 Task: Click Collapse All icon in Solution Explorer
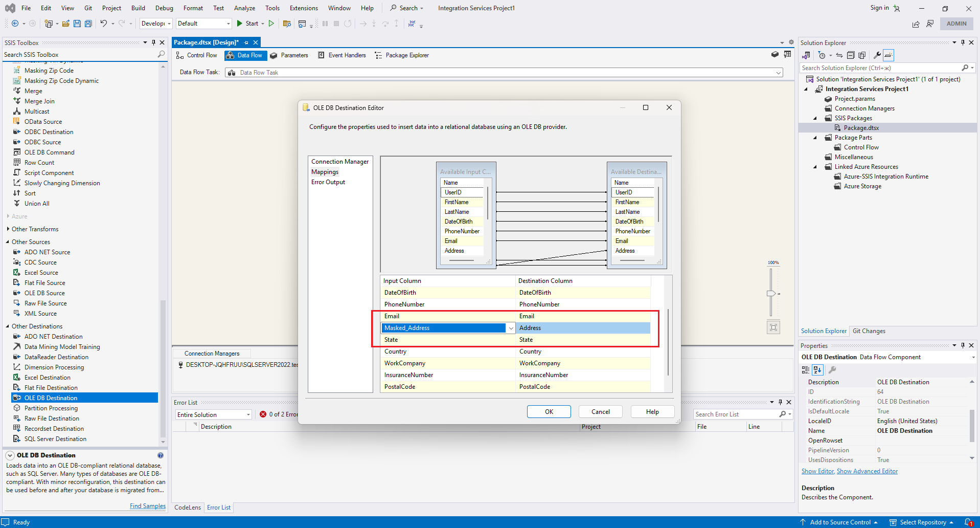[851, 55]
